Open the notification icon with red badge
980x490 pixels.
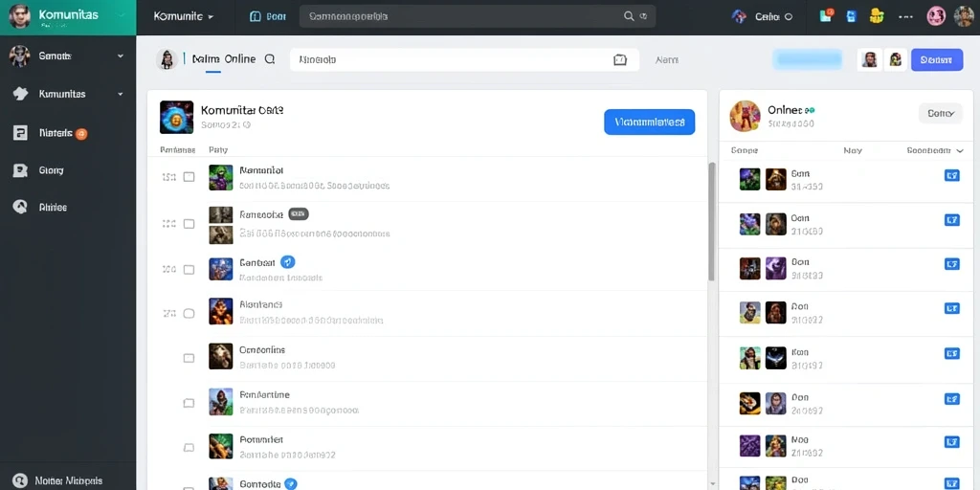(x=826, y=16)
